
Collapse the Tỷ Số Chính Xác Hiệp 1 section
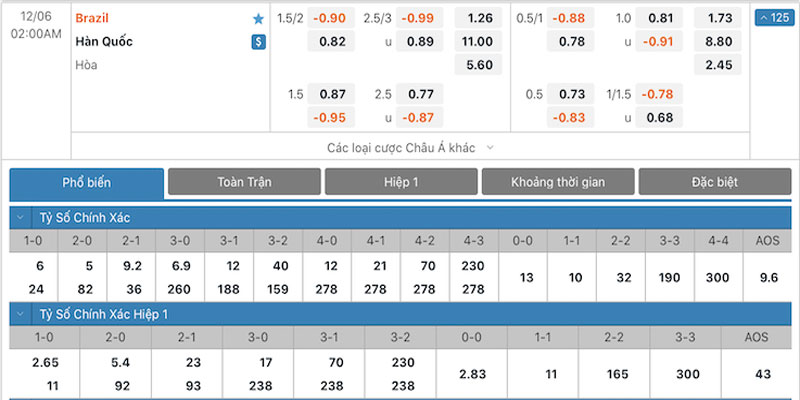(x=20, y=314)
